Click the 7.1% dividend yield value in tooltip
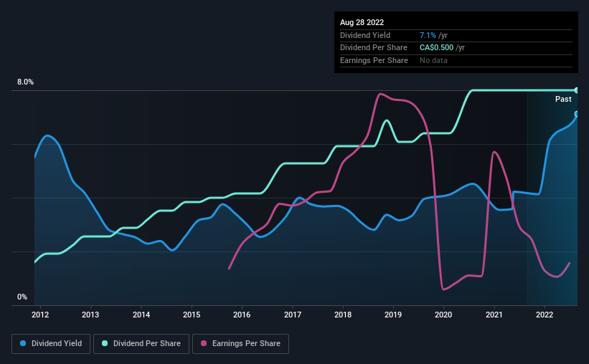The image size is (589, 364). (428, 35)
